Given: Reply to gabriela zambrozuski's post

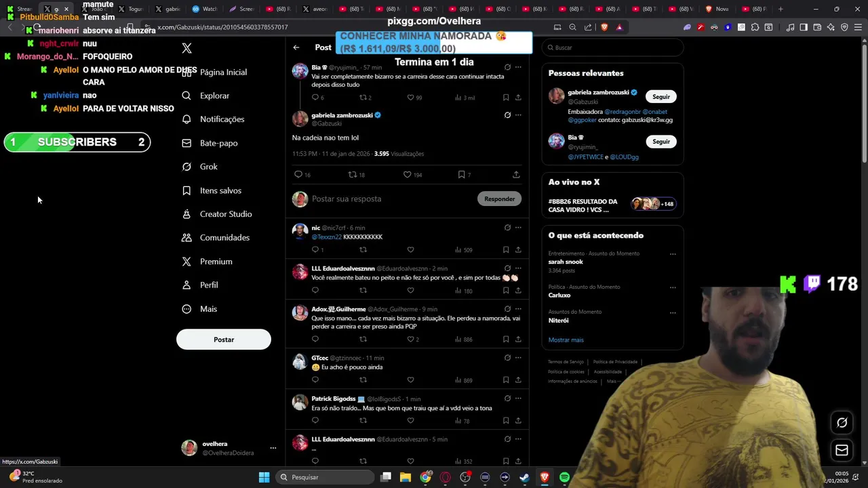Looking at the screenshot, I should click(298, 175).
